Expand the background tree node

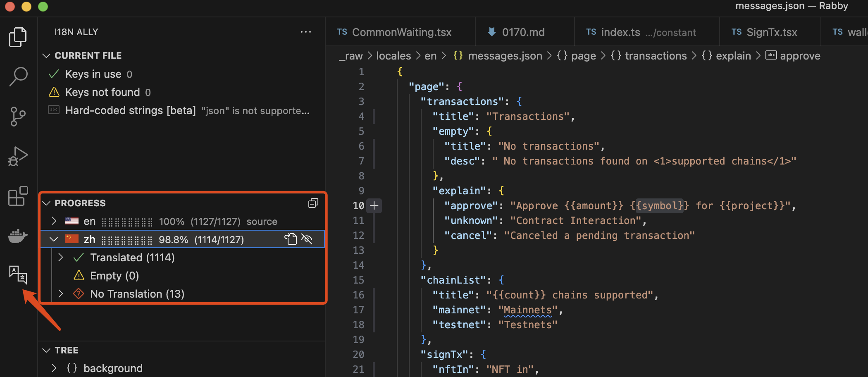(54, 368)
